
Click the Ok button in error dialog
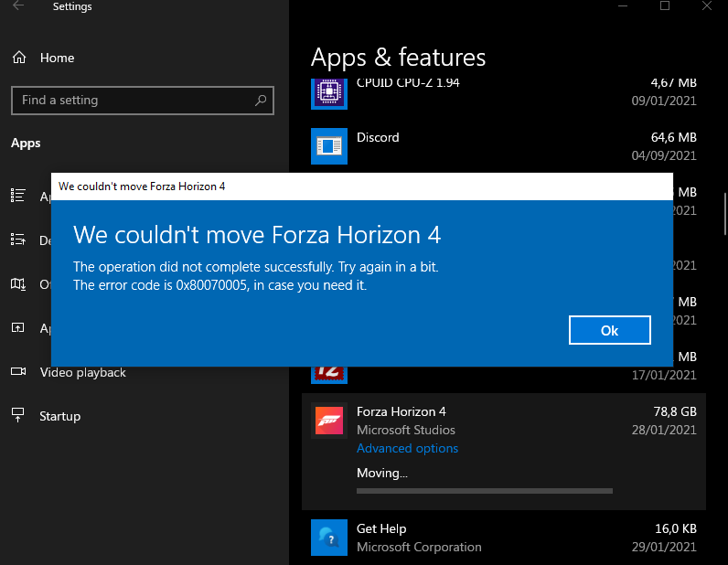(x=610, y=330)
